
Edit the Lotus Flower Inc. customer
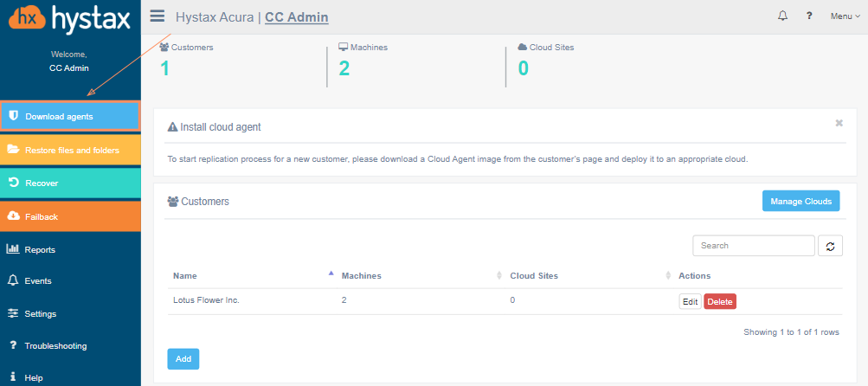[691, 302]
